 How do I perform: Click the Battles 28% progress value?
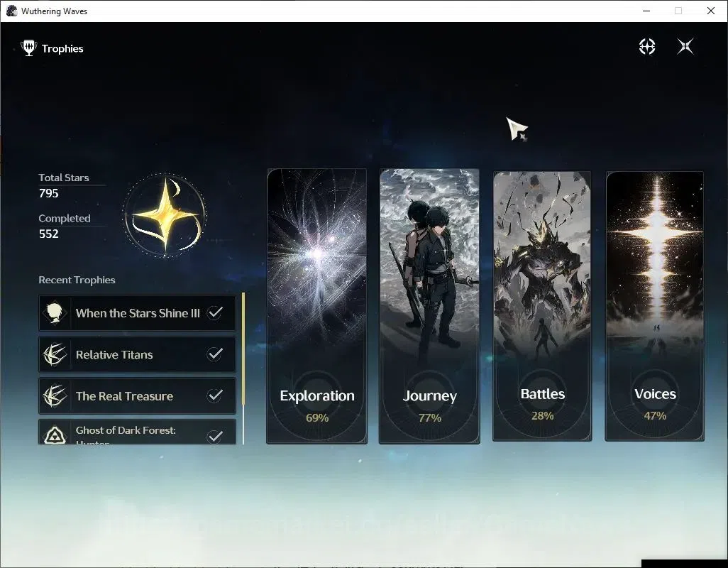pyautogui.click(x=542, y=415)
